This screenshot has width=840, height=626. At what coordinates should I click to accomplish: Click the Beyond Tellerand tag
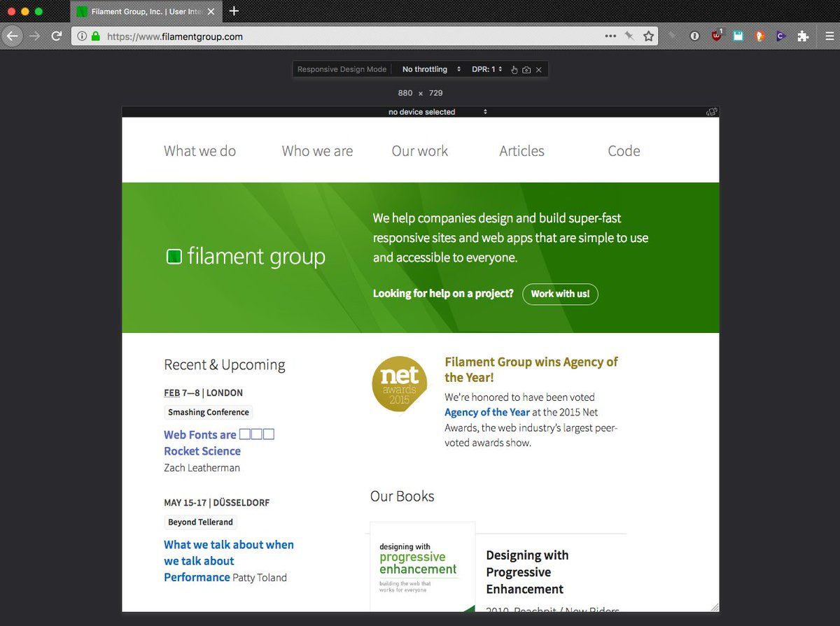point(200,522)
